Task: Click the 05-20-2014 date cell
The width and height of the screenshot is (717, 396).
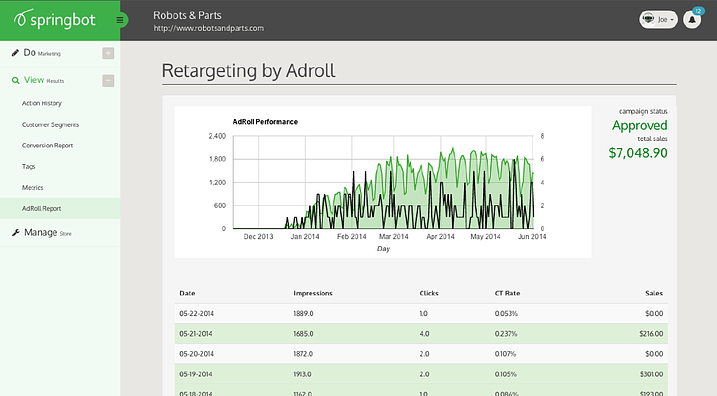Action: (197, 354)
